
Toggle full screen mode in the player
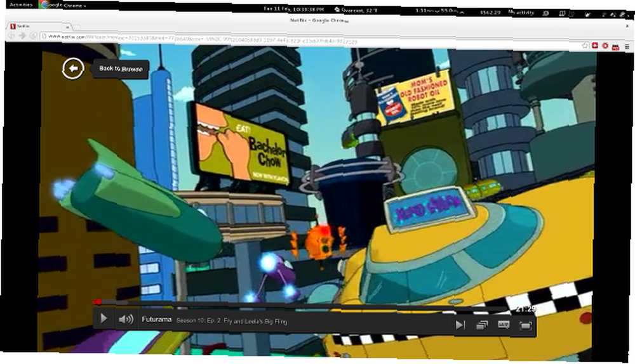pyautogui.click(x=525, y=325)
